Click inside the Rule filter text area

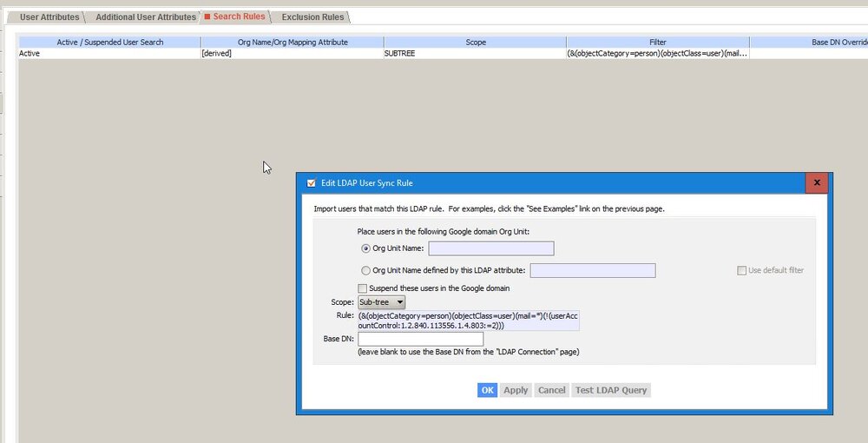(469, 321)
